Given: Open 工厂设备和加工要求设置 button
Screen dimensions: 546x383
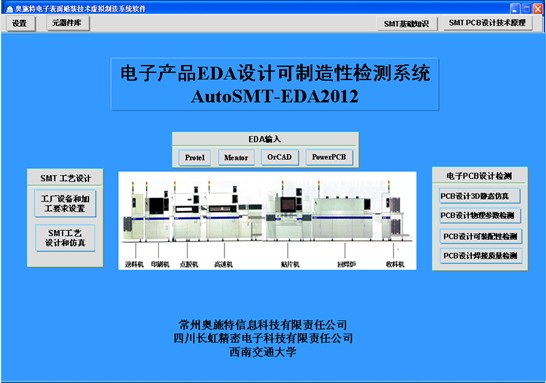Looking at the screenshot, I should pos(65,204).
